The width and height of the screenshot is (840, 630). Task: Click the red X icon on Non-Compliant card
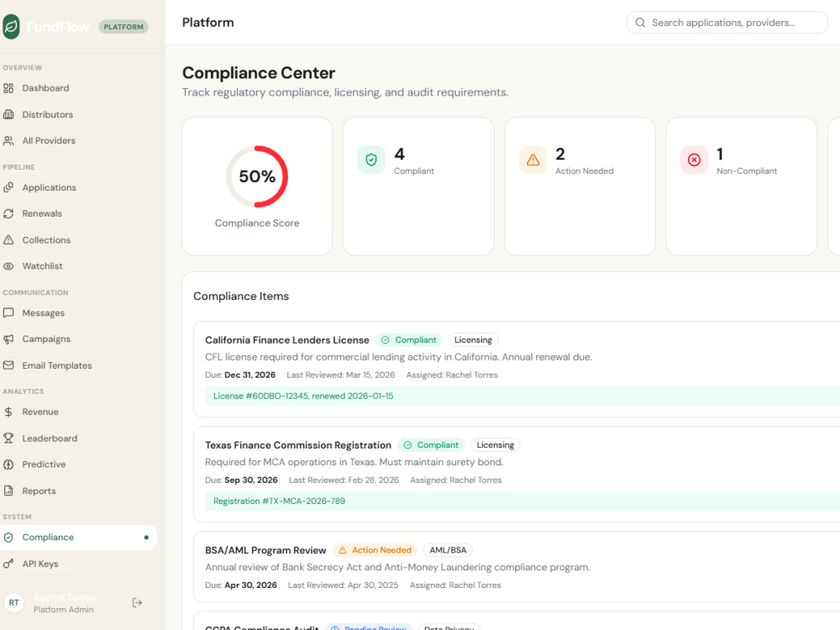(x=695, y=160)
